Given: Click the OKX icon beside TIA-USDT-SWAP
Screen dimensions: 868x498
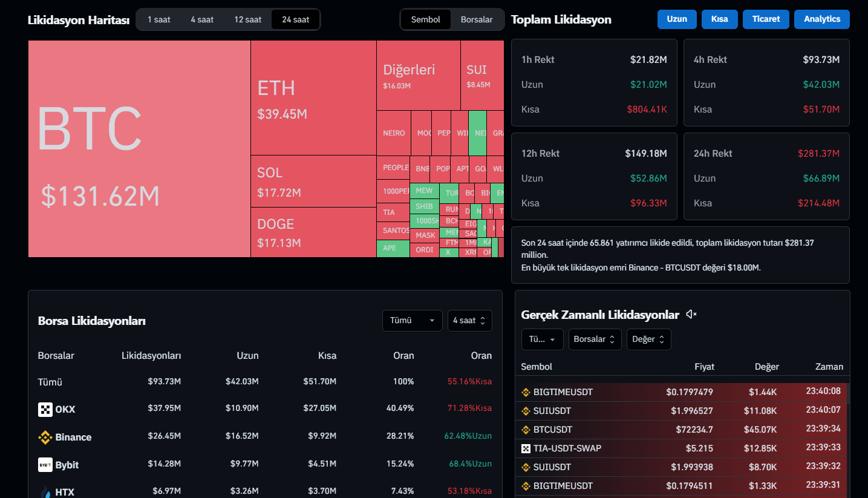Looking at the screenshot, I should [526, 448].
